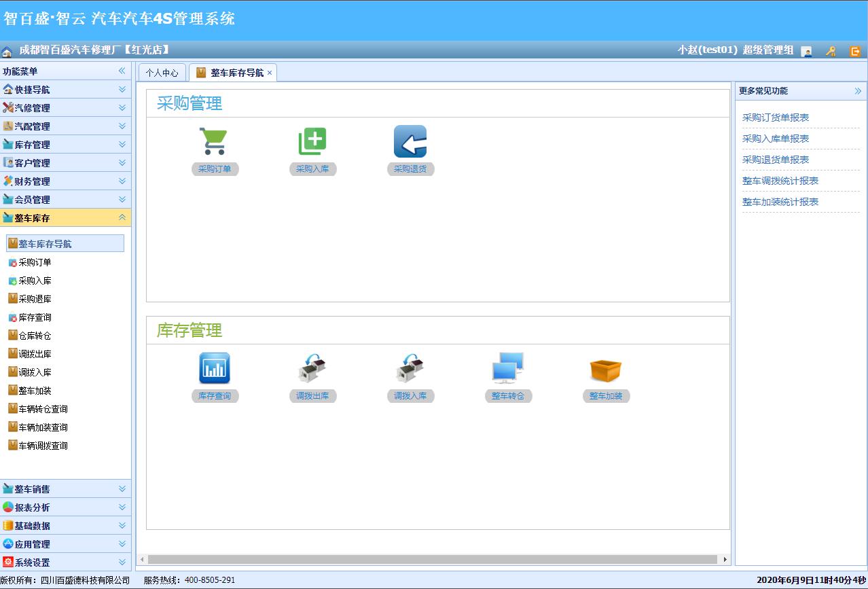This screenshot has height=589, width=868.
Task: Open the 整车加装统计报表 link
Action: coord(780,202)
